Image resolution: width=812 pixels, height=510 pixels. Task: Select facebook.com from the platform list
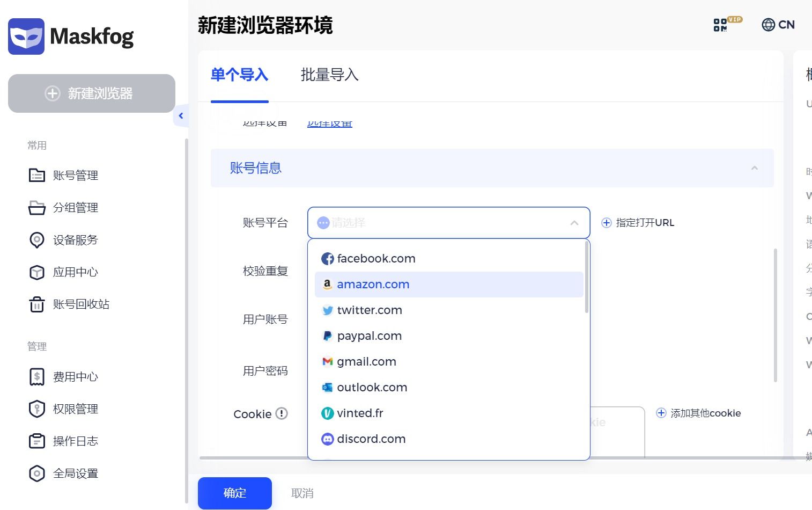click(x=449, y=259)
